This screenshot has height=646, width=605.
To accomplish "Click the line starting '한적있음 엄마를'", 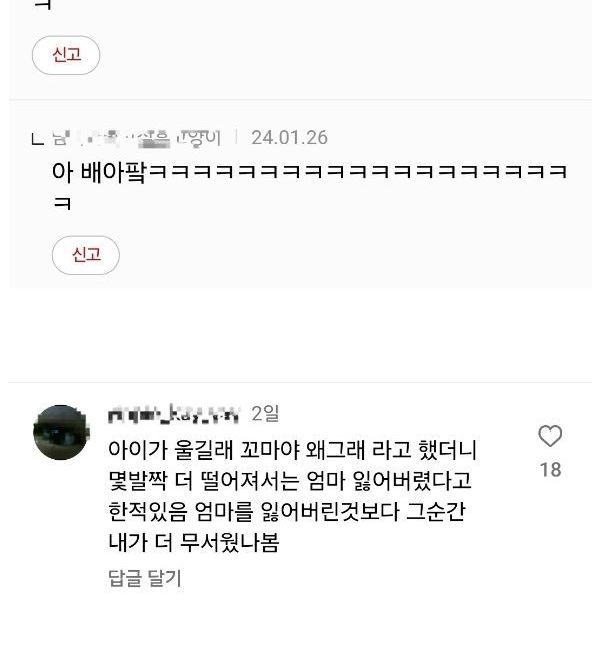I will [x=288, y=512].
